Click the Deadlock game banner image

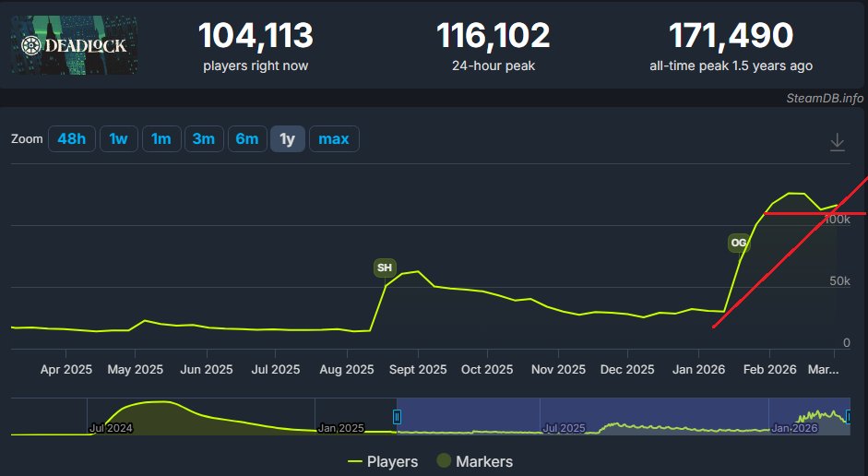click(74, 45)
